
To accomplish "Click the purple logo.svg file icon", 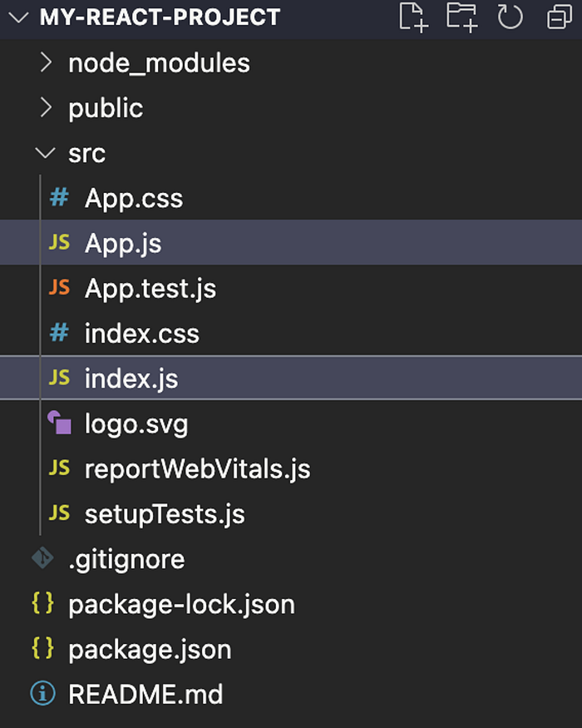I will point(59,423).
